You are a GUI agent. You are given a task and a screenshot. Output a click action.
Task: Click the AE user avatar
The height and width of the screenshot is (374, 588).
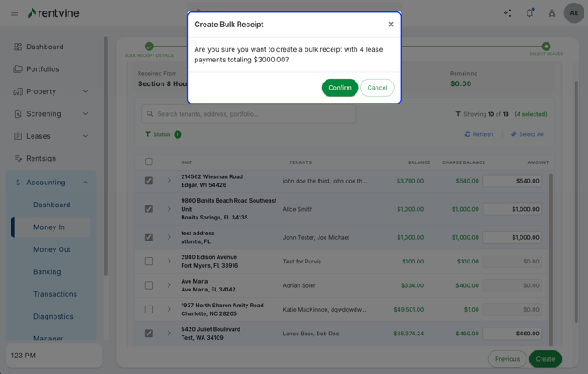click(x=574, y=13)
